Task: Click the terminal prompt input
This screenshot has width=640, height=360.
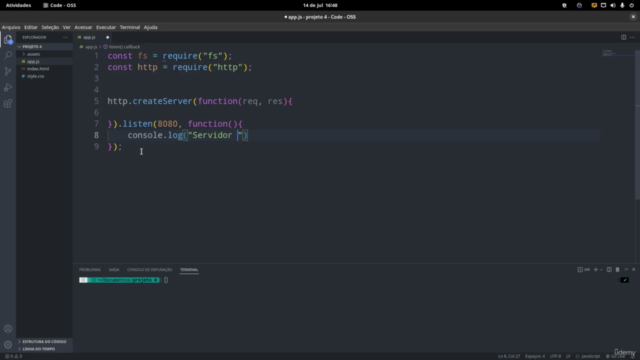Action: coord(166,280)
